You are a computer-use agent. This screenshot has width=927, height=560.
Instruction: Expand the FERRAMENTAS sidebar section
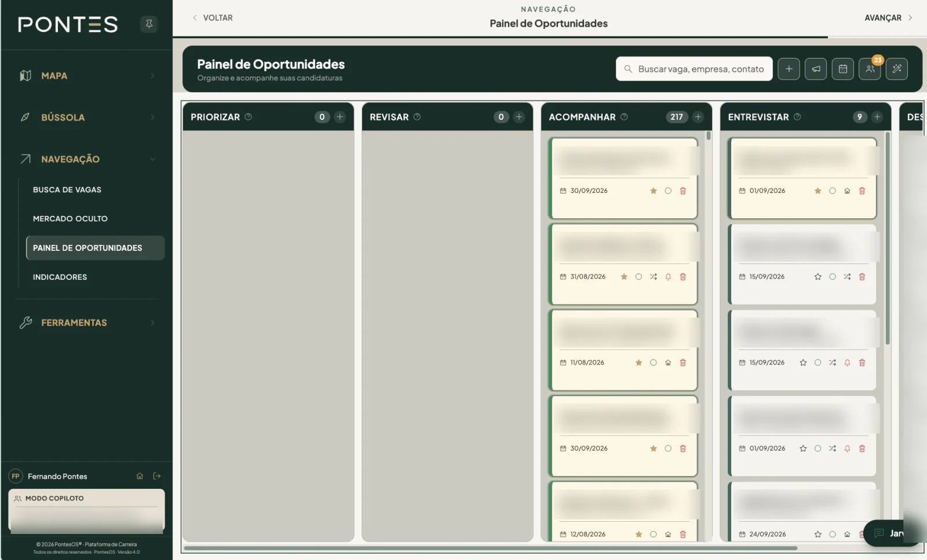pos(87,323)
